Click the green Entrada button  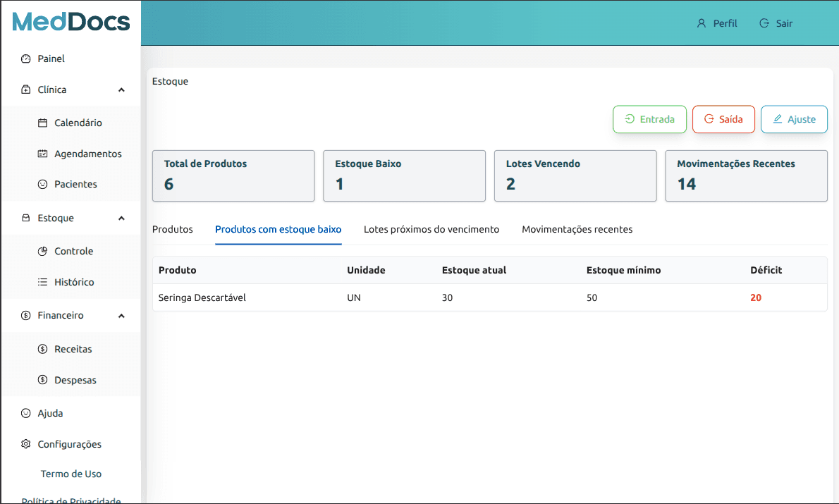(649, 119)
